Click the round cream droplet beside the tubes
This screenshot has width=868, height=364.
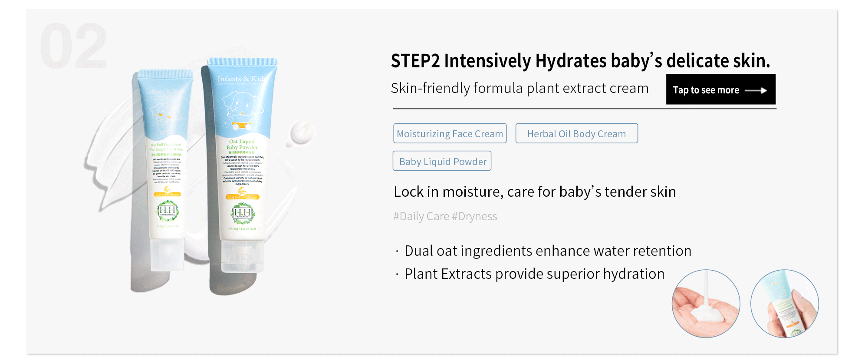click(x=302, y=133)
